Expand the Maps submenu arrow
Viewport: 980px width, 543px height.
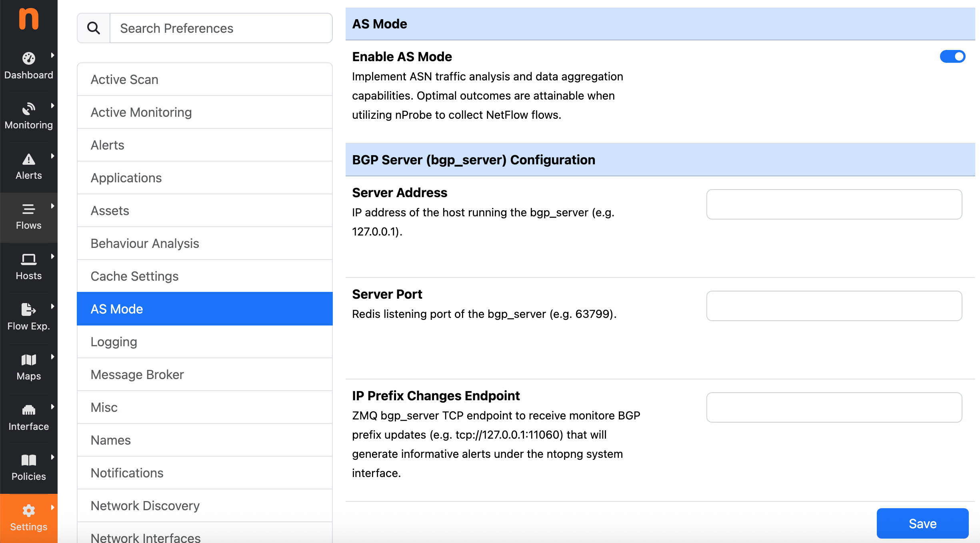click(x=52, y=357)
